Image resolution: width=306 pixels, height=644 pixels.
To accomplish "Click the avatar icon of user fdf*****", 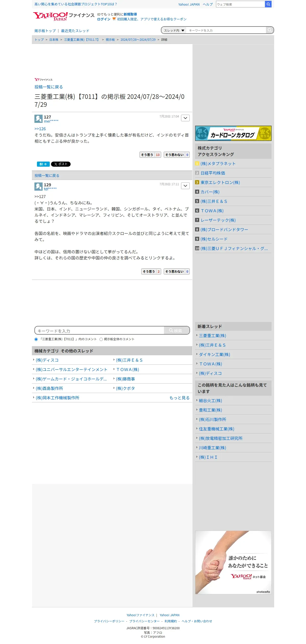I will (39, 187).
